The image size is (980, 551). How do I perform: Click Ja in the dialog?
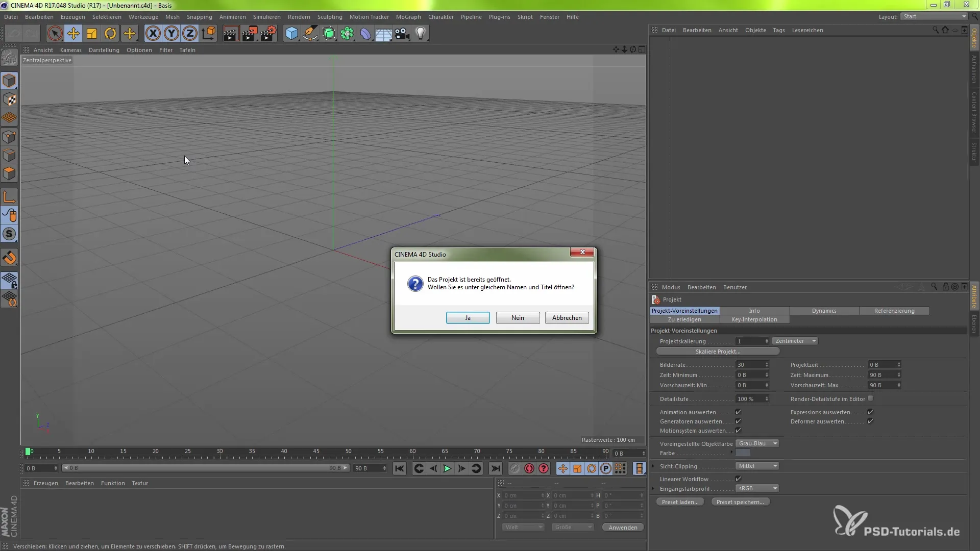click(468, 318)
